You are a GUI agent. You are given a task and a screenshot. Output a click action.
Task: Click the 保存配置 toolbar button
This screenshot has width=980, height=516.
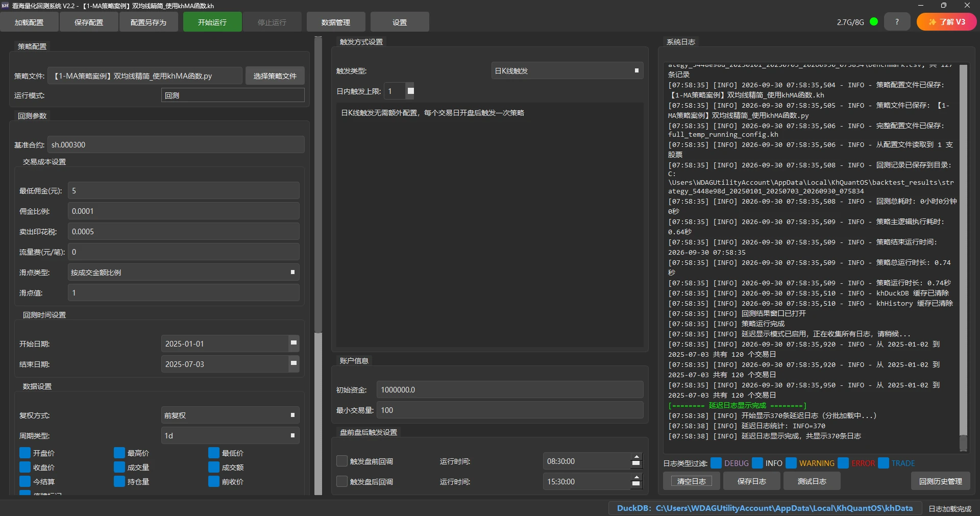89,22
